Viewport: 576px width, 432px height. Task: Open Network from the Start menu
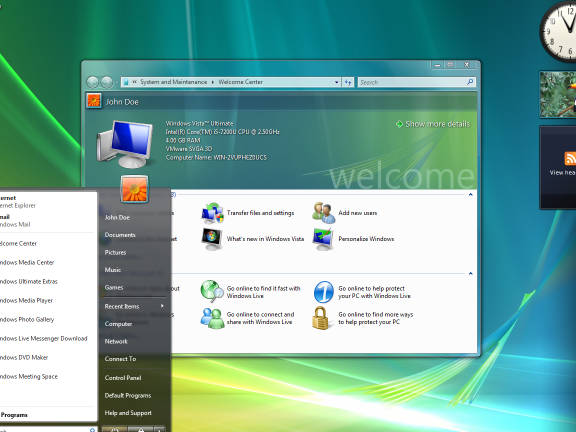coord(116,341)
